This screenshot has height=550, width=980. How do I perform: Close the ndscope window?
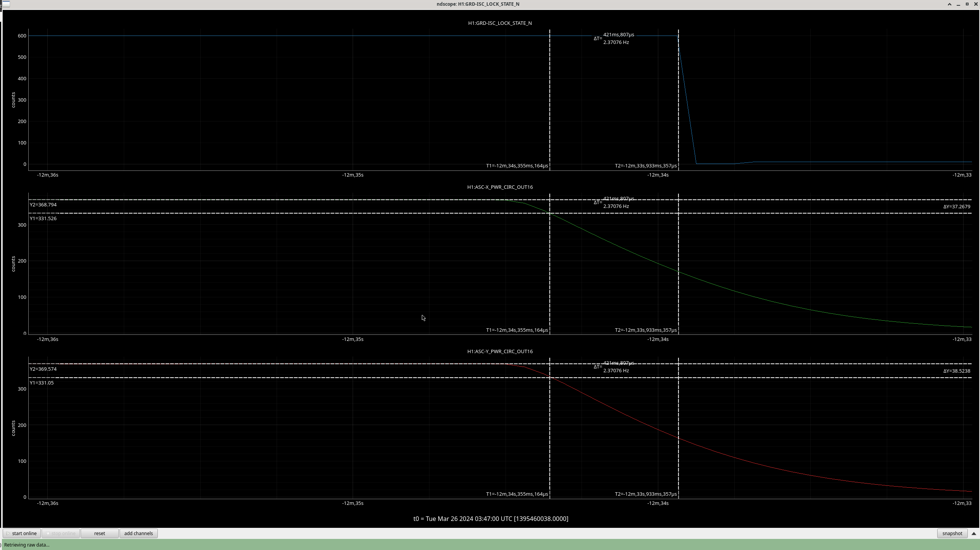pyautogui.click(x=975, y=4)
